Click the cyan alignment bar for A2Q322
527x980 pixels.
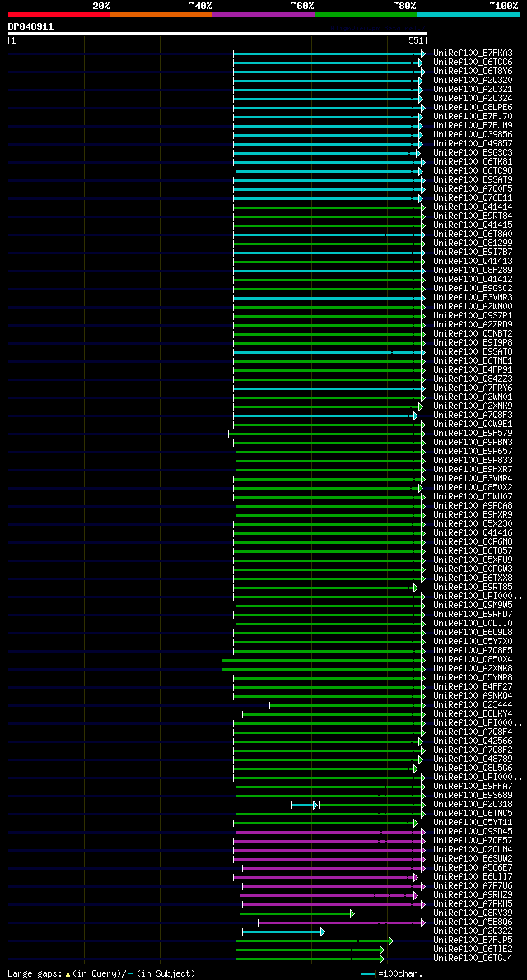(x=284, y=932)
